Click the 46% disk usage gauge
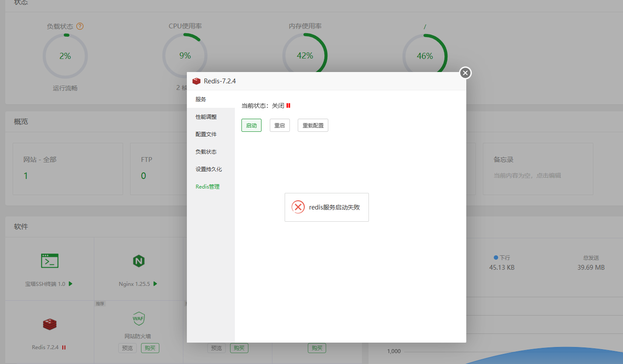The height and width of the screenshot is (364, 623). [425, 56]
